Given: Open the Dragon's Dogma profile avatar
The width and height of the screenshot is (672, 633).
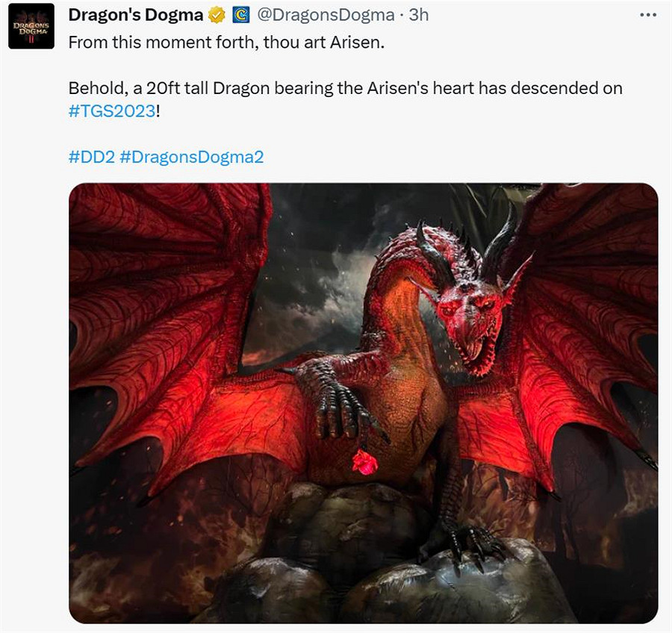Looking at the screenshot, I should click(31, 26).
